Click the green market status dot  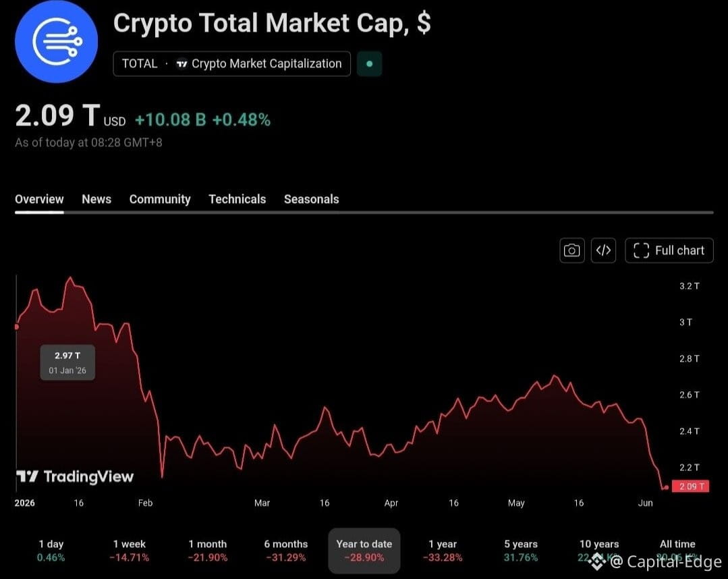pos(370,63)
